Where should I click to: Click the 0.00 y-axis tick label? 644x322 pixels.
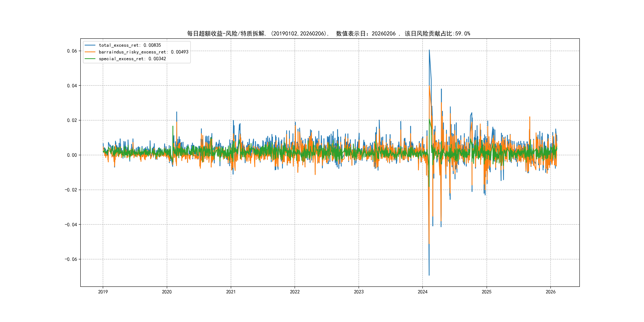72,155
